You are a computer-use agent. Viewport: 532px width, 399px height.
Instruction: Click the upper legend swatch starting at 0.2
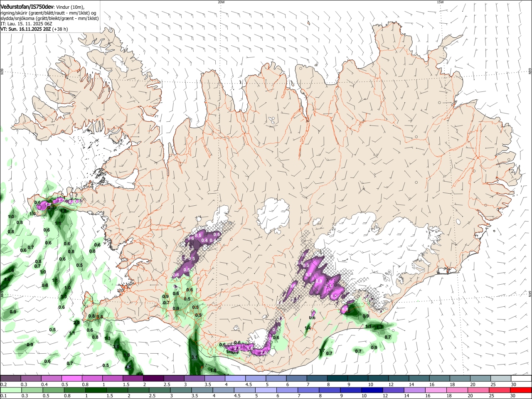point(10,379)
